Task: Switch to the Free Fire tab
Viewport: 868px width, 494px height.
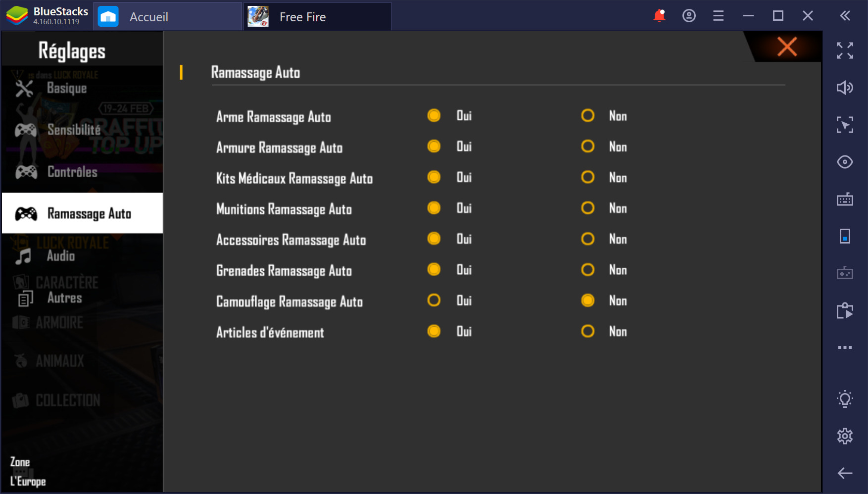Action: click(x=317, y=17)
